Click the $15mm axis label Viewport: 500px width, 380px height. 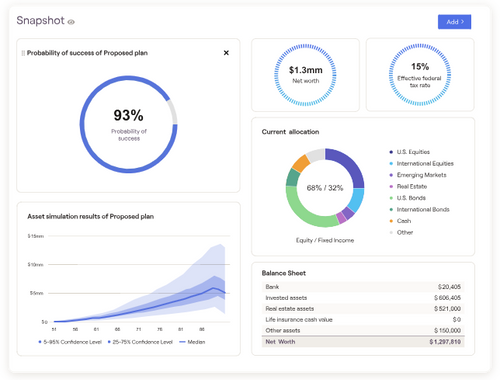(36, 236)
